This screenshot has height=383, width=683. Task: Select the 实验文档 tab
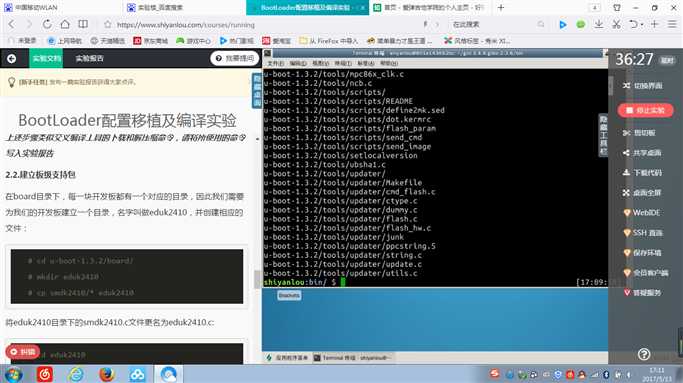46,58
